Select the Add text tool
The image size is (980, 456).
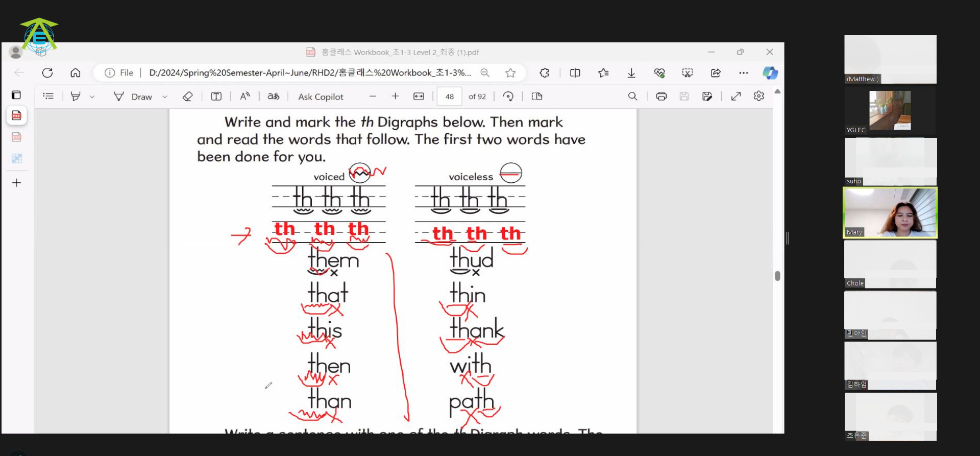pyautogui.click(x=216, y=96)
